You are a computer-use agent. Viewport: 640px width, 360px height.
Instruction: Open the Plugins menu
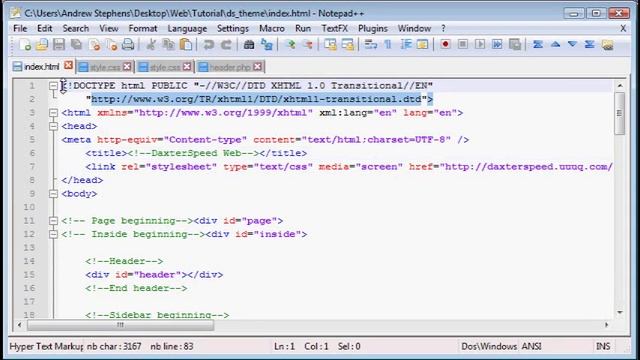[x=373, y=29]
